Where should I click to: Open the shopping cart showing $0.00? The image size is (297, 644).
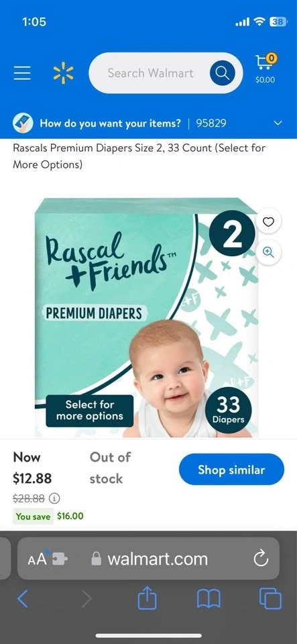pyautogui.click(x=265, y=68)
